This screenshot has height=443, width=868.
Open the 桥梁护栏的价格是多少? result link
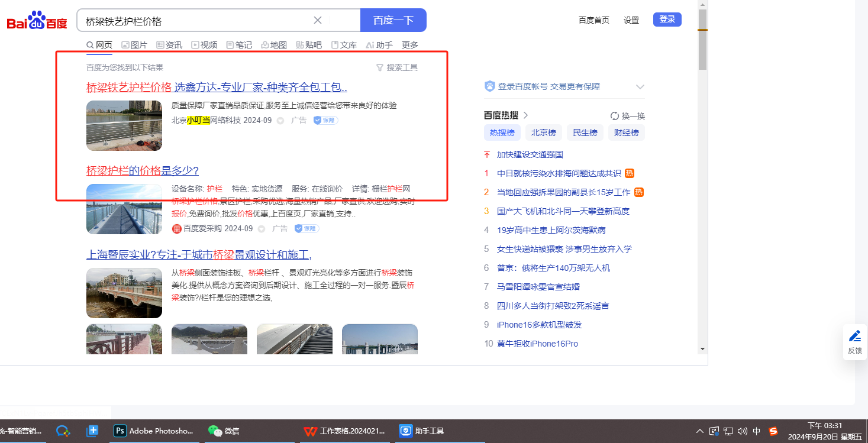(143, 171)
